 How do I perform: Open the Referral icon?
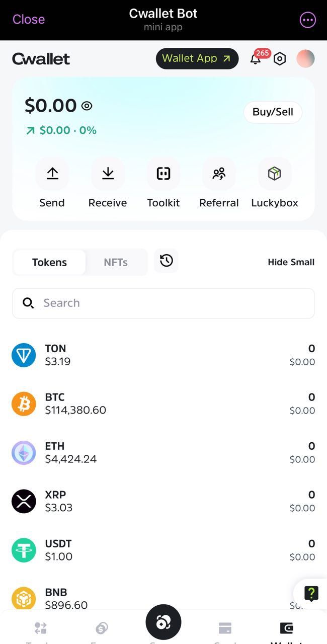pos(219,174)
